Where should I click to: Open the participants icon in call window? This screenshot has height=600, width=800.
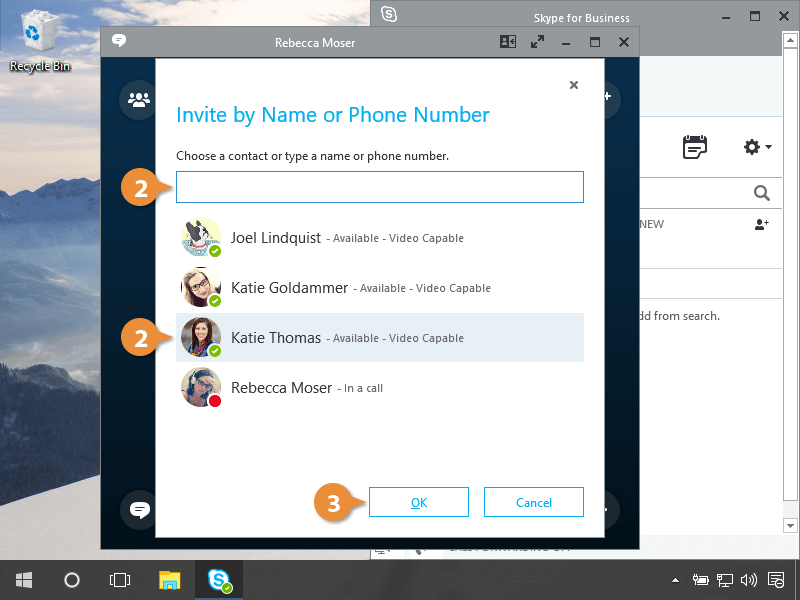[x=138, y=99]
